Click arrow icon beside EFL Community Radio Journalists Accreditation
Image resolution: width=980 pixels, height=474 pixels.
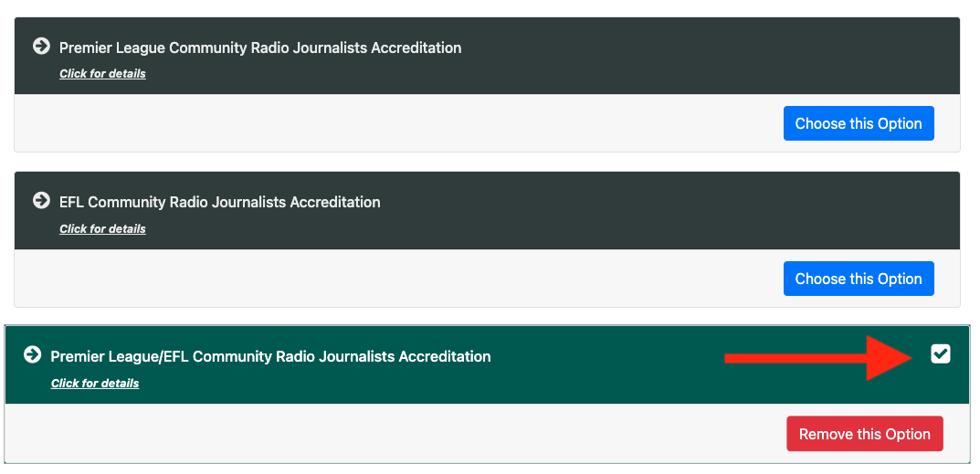tap(41, 201)
